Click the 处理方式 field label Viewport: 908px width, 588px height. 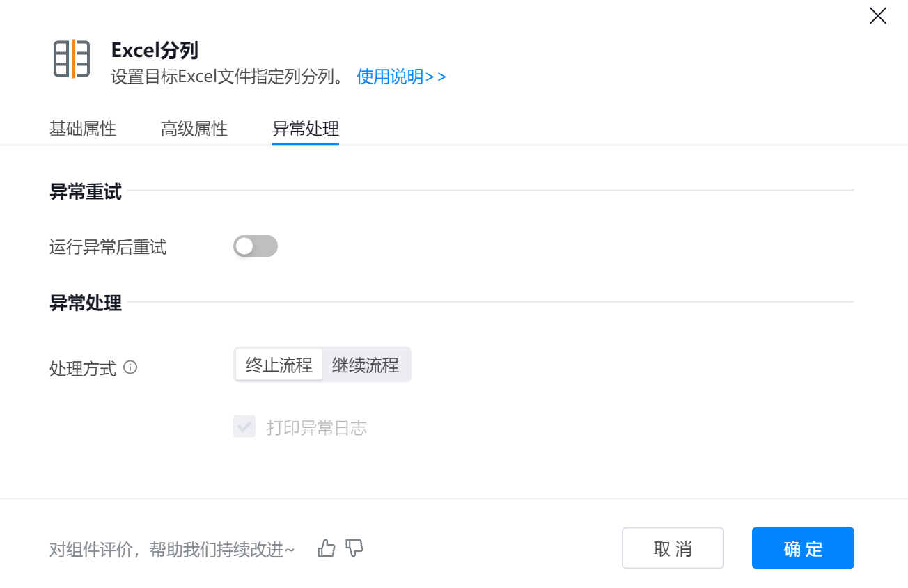82,368
